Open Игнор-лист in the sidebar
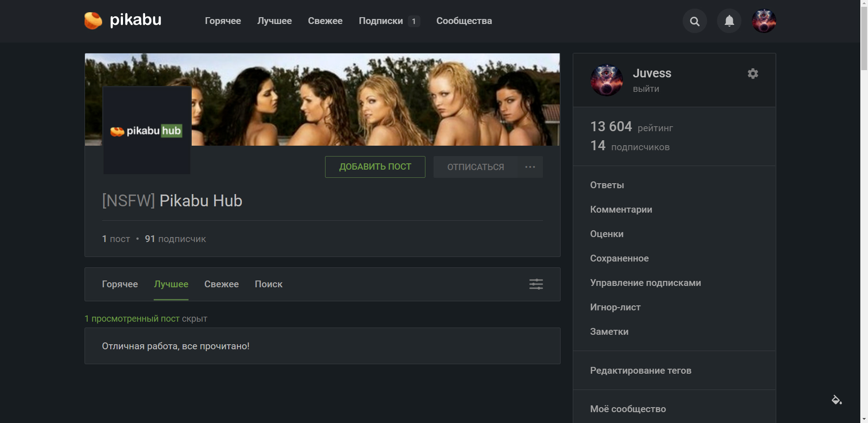This screenshot has width=868, height=423. (615, 307)
